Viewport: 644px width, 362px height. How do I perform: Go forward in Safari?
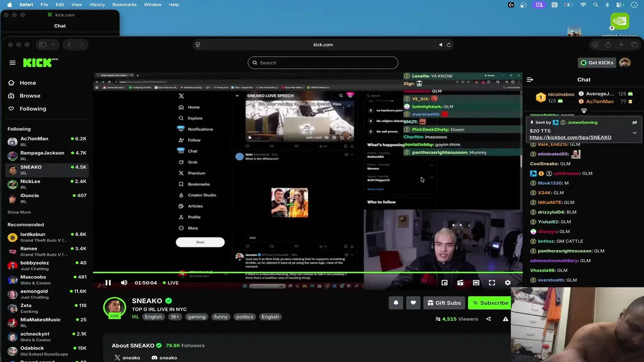click(82, 44)
